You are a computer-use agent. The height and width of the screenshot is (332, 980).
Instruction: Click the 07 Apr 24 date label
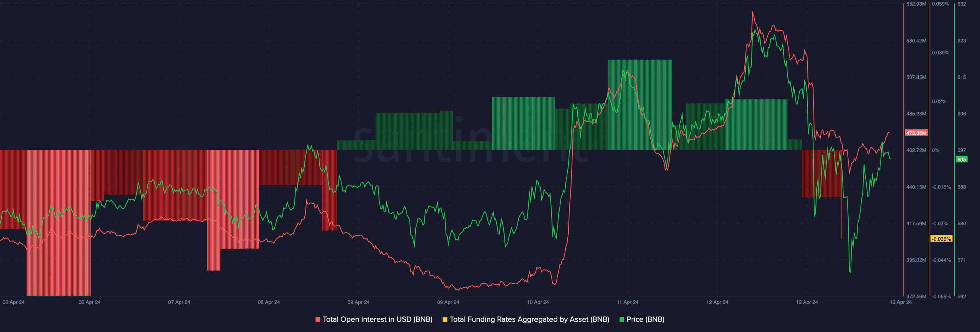pos(179,303)
